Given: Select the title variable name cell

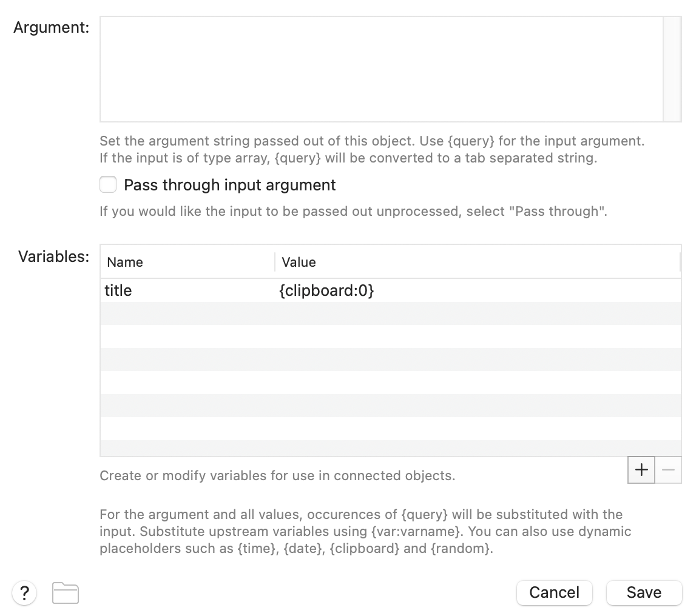Looking at the screenshot, I should (118, 290).
